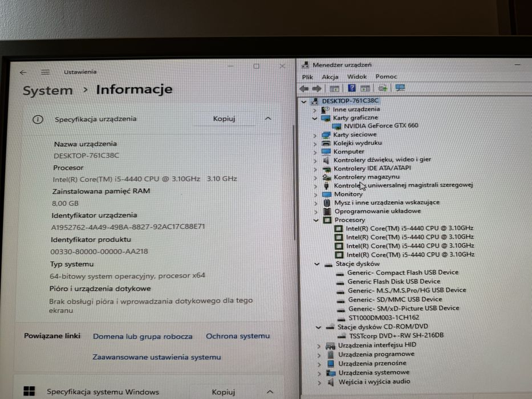Navigate to System in the breadcrumb
The height and width of the screenshot is (399, 532).
click(48, 91)
